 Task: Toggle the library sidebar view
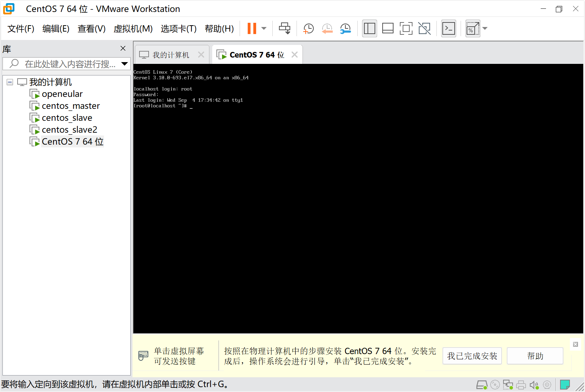click(x=370, y=28)
